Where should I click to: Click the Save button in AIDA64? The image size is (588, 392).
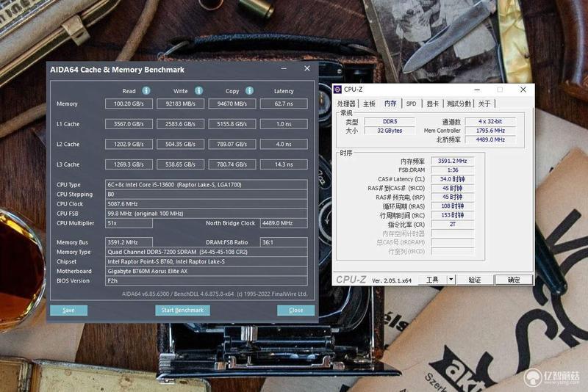click(68, 310)
